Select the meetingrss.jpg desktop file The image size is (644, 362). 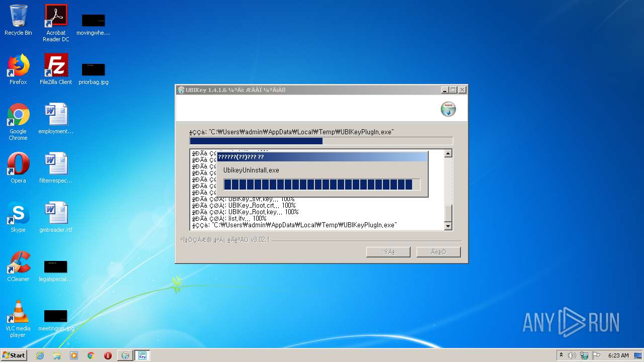pos(56,320)
